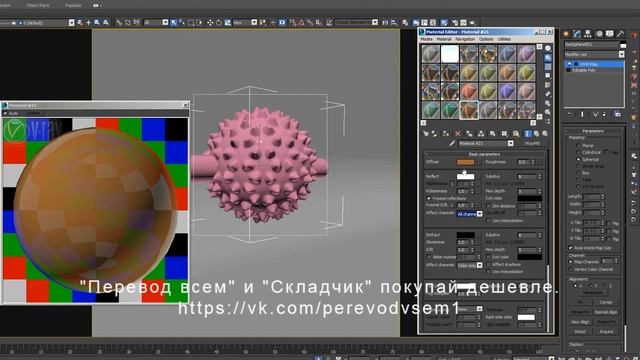Image resolution: width=640 pixels, height=360 pixels.
Task: Open the Hierarchy tab in command panel
Action: point(588,34)
